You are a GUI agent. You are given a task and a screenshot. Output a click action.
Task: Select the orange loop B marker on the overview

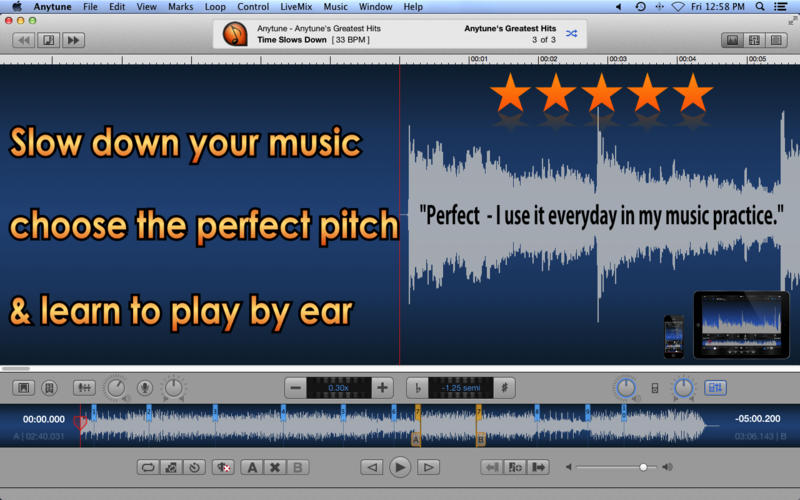coord(480,439)
